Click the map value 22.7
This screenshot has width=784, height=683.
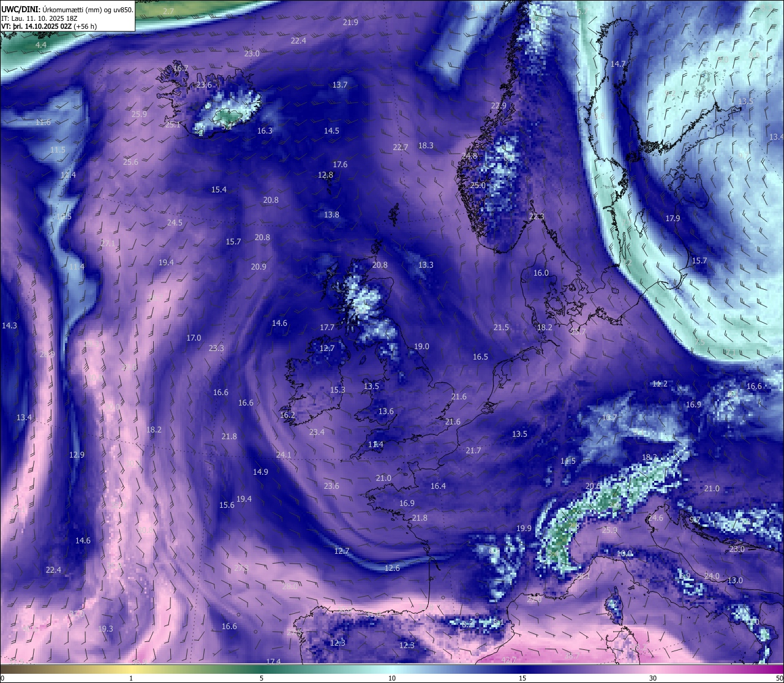(400, 148)
